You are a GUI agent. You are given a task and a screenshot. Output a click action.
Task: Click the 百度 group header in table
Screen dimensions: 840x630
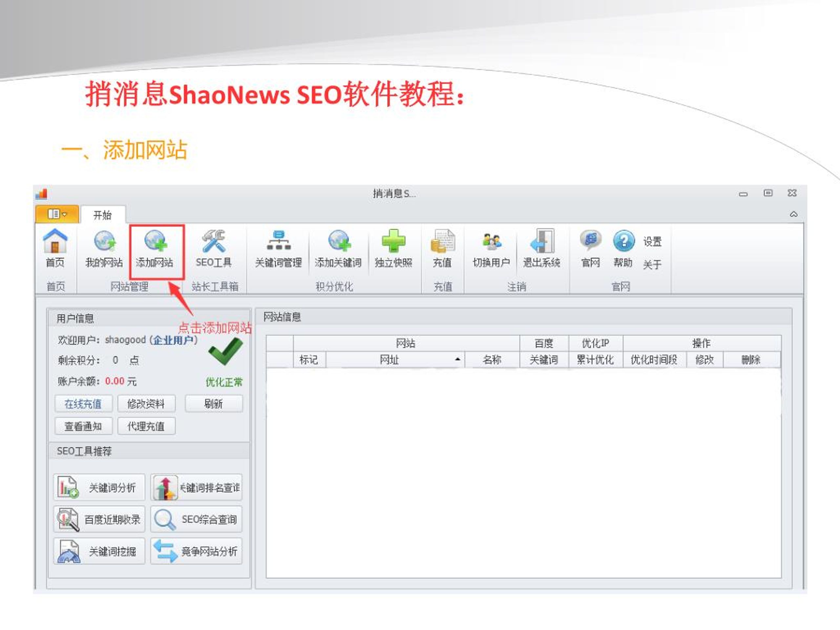[x=544, y=343]
